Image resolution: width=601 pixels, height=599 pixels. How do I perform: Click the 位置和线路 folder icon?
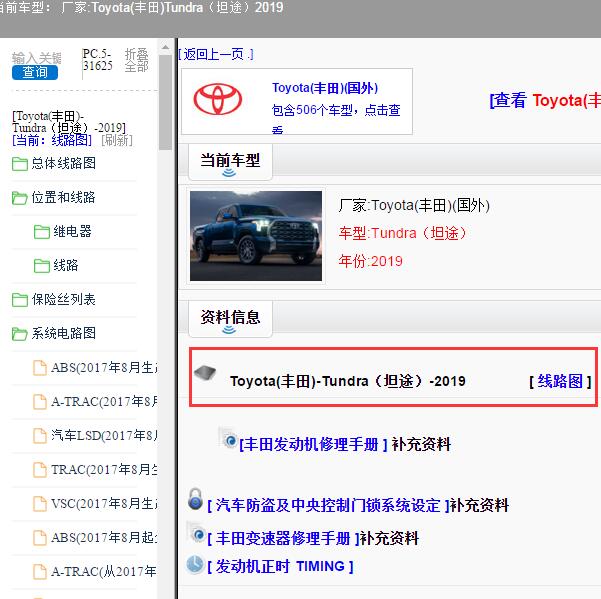[20, 198]
